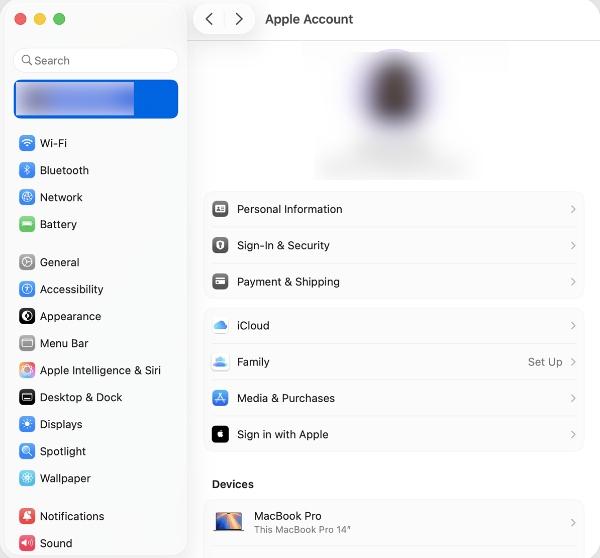Click the blurred profile picture

click(394, 93)
